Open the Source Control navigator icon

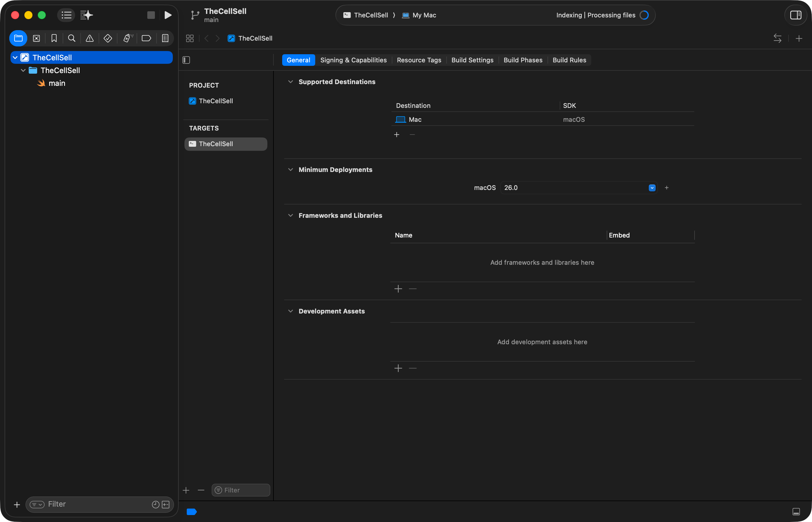pos(36,38)
